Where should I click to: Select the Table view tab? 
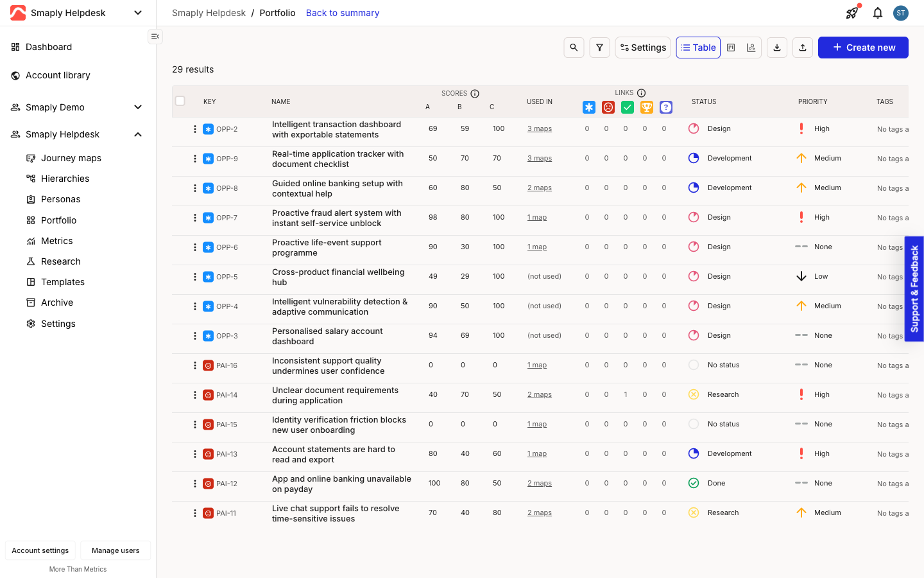pos(698,48)
